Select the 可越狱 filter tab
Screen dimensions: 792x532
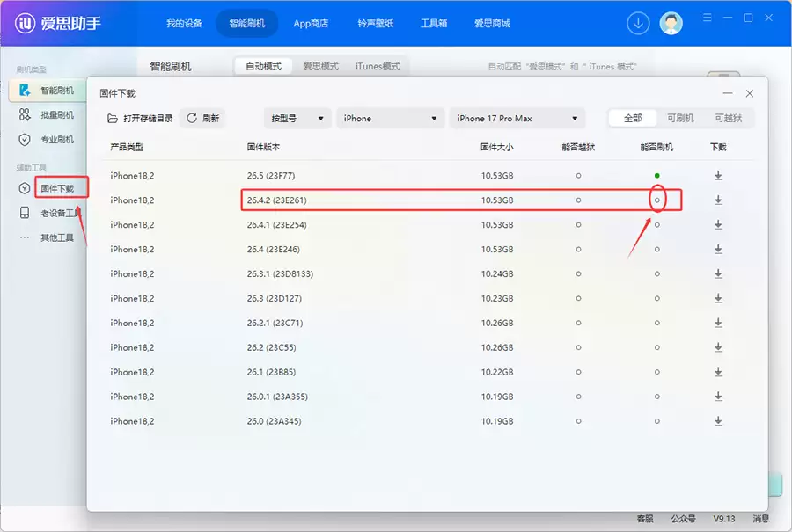729,118
